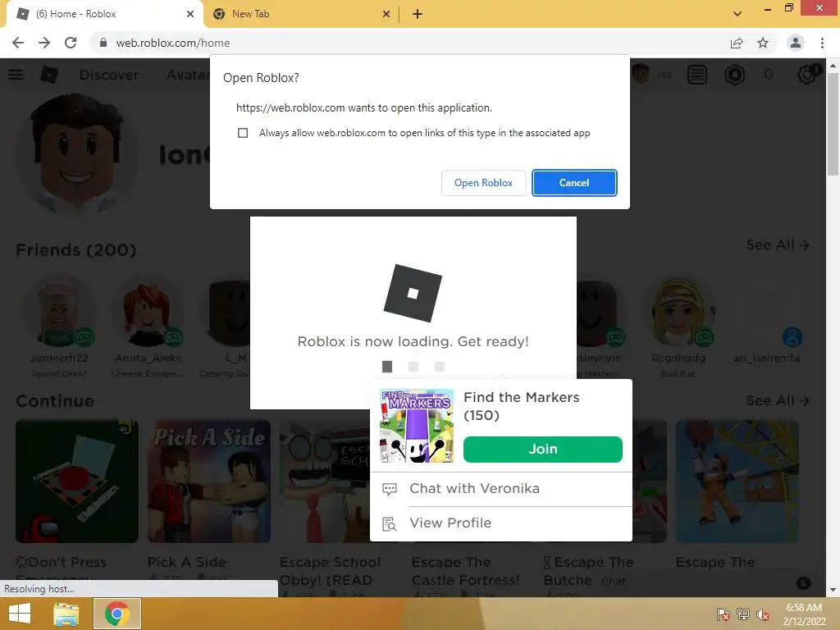This screenshot has width=840, height=630.
Task: Bookmark this tab with star icon
Action: tap(763, 43)
